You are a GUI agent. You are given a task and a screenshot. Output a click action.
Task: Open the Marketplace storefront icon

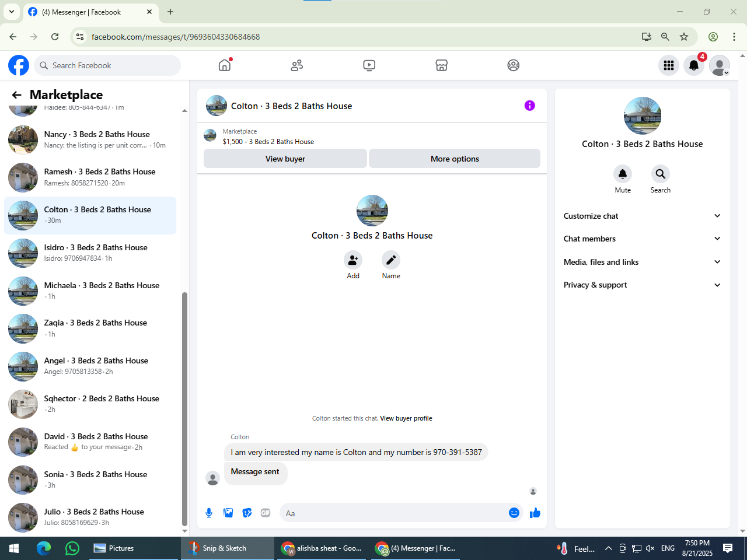point(442,65)
